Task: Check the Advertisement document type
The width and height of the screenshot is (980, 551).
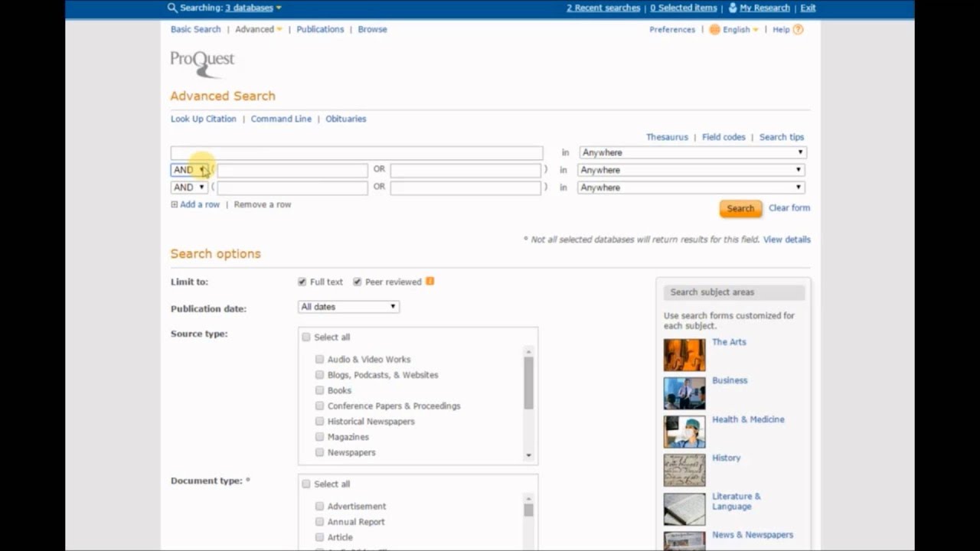Action: (x=319, y=506)
